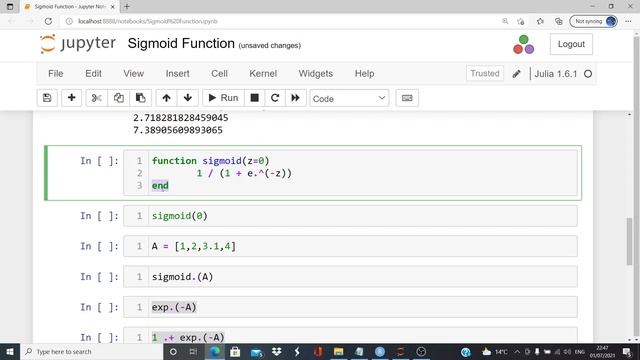Open Microsoft Edge from taskbar
640x360 pixels.
215,351
